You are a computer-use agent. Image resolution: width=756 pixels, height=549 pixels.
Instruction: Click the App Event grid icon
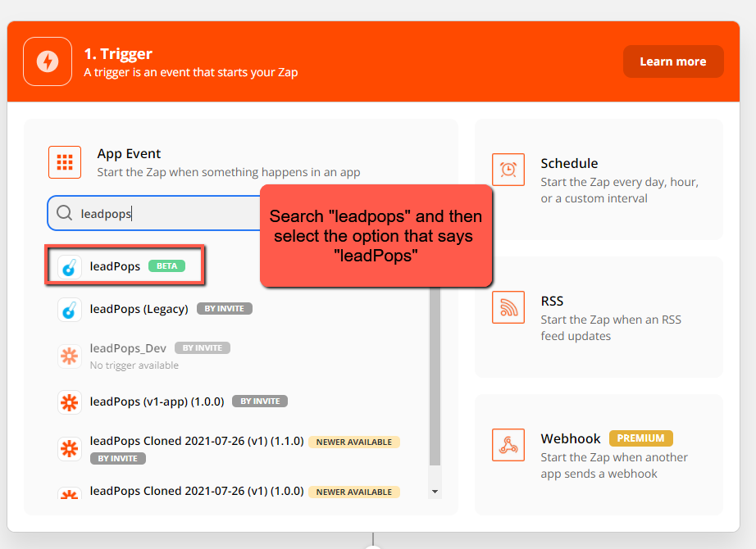[65, 162]
